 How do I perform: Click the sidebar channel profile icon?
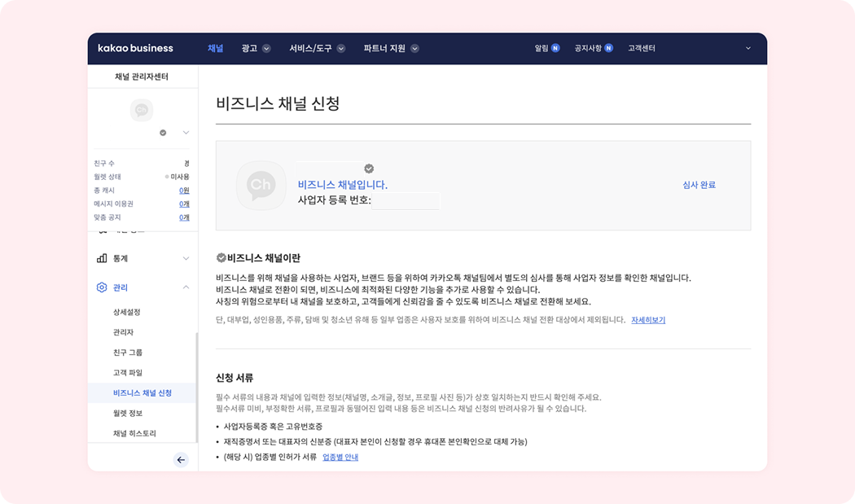pos(142,111)
